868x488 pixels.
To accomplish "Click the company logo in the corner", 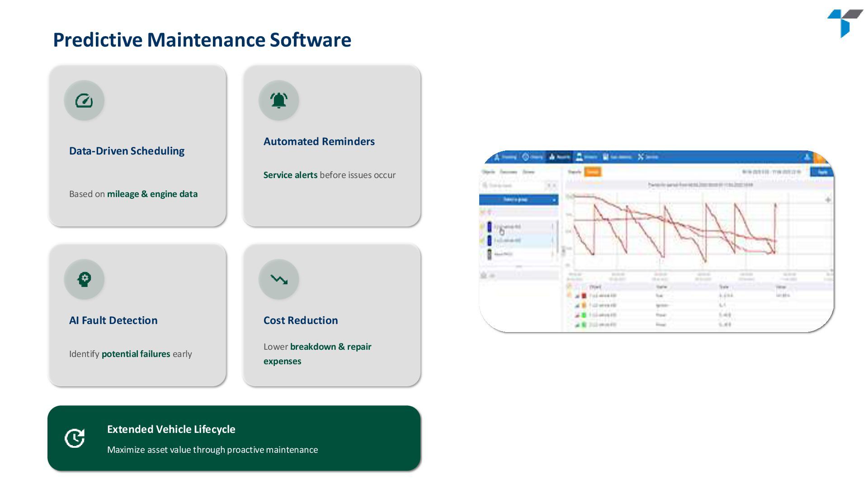I will click(844, 23).
